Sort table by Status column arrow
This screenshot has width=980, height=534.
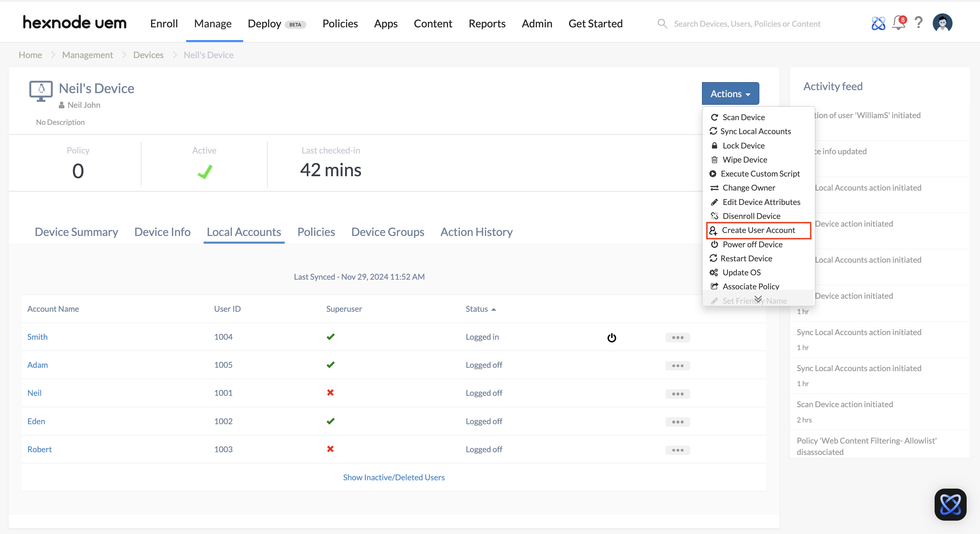tap(493, 310)
